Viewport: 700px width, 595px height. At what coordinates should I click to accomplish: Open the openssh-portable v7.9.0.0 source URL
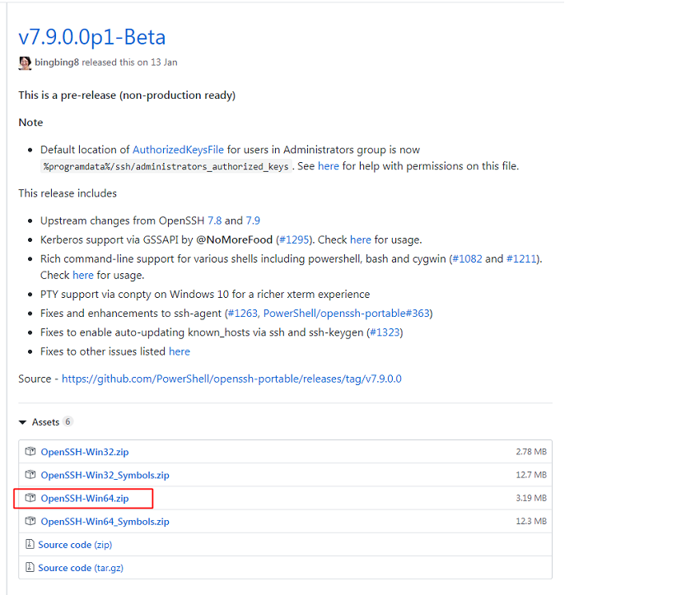point(231,379)
